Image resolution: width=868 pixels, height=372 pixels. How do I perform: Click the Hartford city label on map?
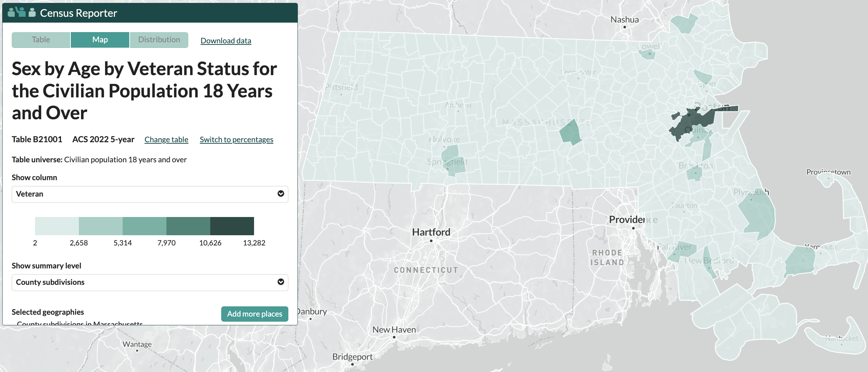[431, 232]
